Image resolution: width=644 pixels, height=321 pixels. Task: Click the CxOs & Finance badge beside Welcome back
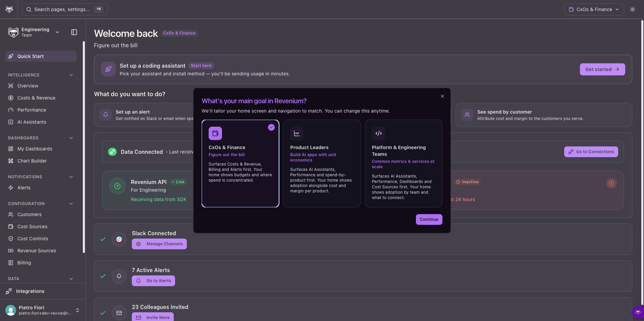coord(179,33)
